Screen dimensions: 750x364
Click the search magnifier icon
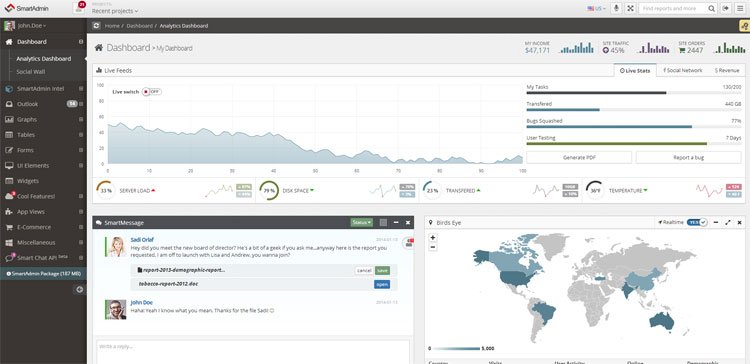click(712, 9)
